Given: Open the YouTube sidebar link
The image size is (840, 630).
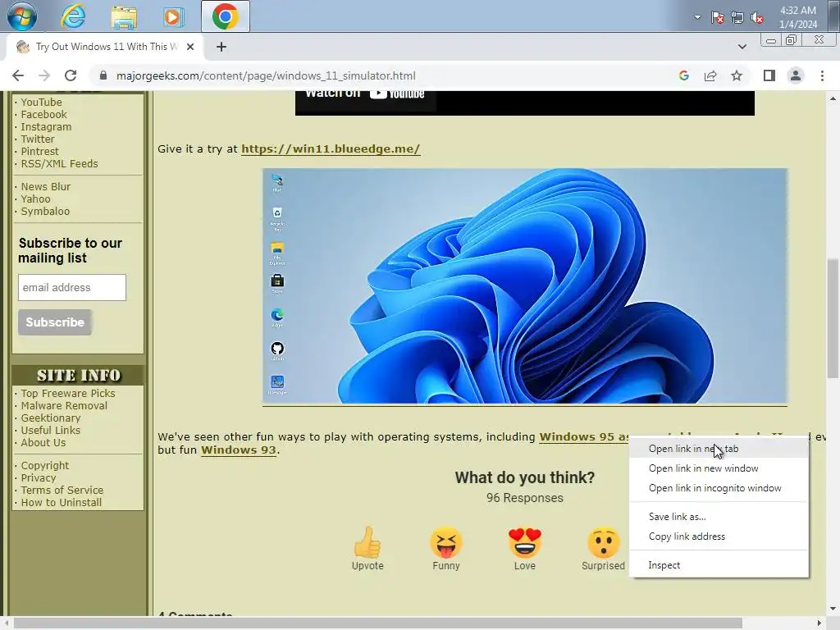Looking at the screenshot, I should tap(41, 102).
